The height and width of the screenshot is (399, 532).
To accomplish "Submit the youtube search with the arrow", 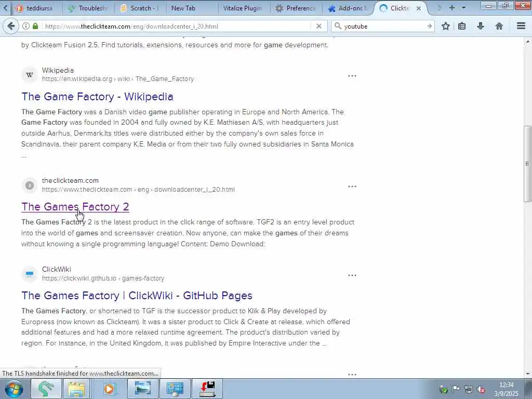I will [429, 26].
